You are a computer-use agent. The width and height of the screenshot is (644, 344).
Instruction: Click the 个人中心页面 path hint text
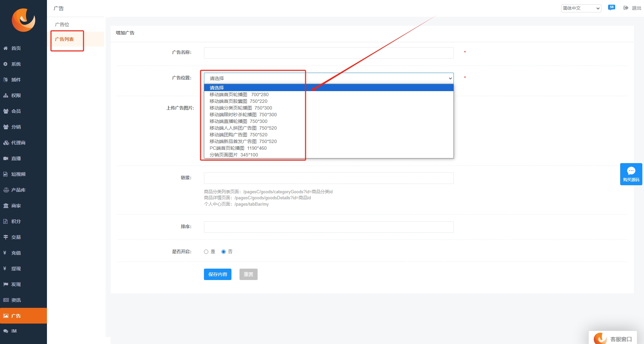pos(236,204)
